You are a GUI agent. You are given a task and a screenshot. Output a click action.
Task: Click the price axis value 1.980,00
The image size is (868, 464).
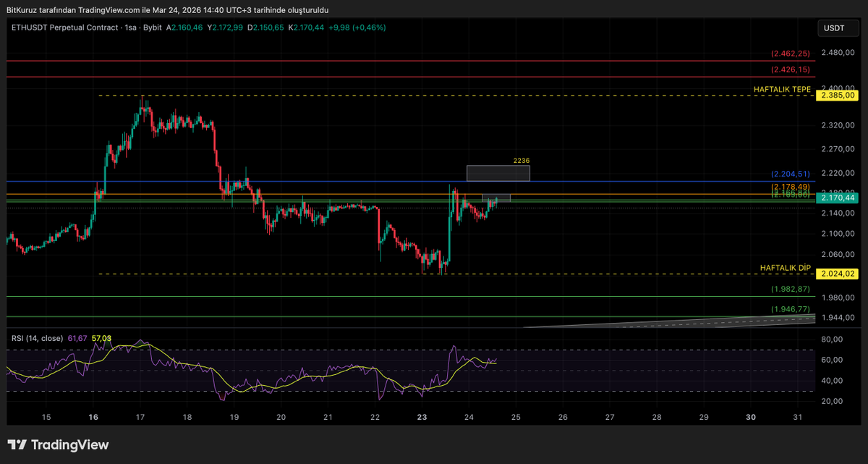pos(837,298)
